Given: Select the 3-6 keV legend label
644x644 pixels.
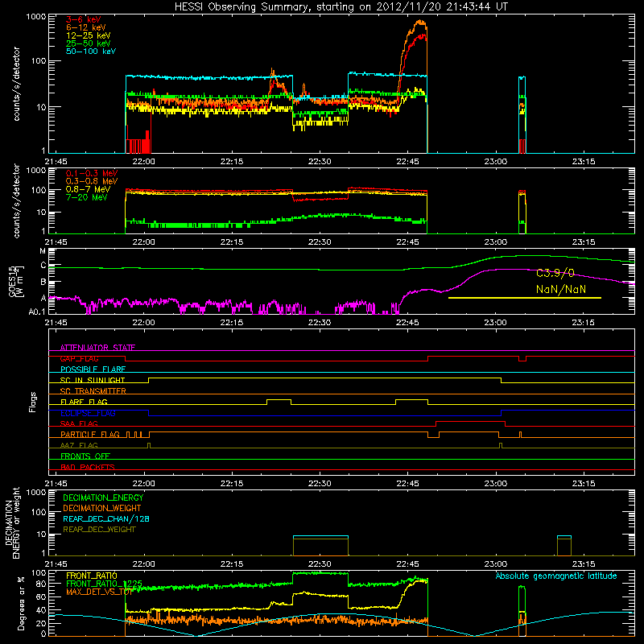Looking at the screenshot, I should pos(84,19).
